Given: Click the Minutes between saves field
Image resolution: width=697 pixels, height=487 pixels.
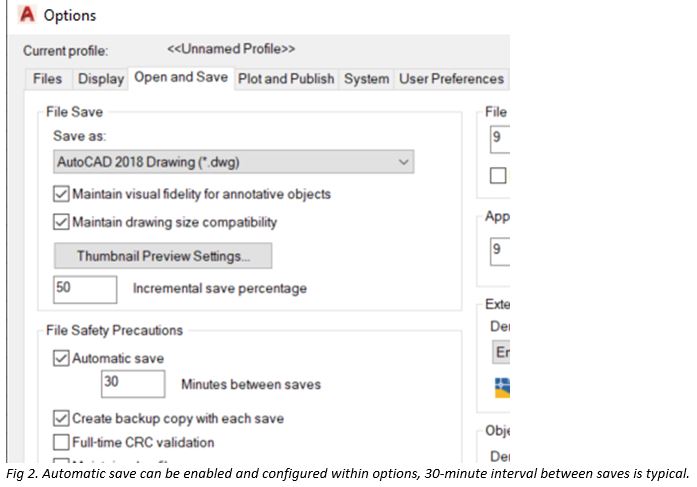Looking at the screenshot, I should (133, 383).
